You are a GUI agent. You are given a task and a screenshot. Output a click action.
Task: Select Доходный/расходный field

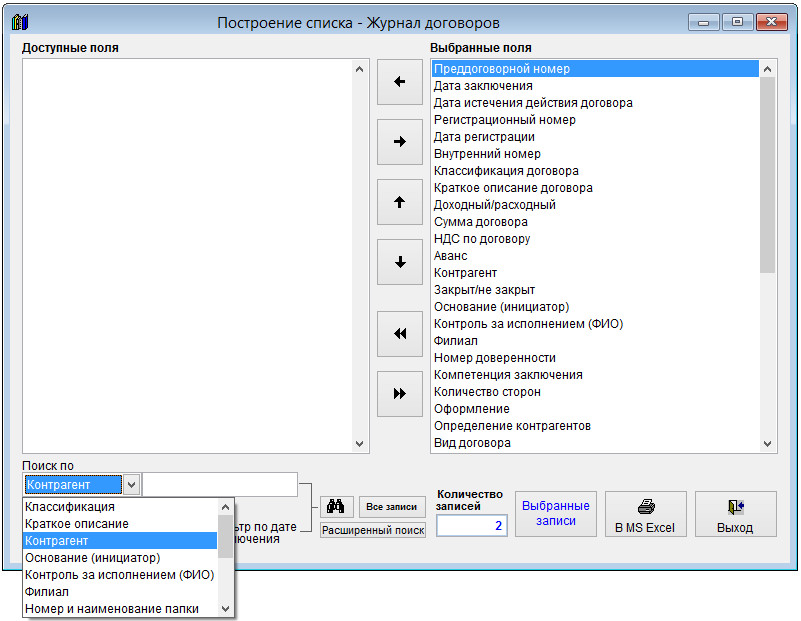595,205
